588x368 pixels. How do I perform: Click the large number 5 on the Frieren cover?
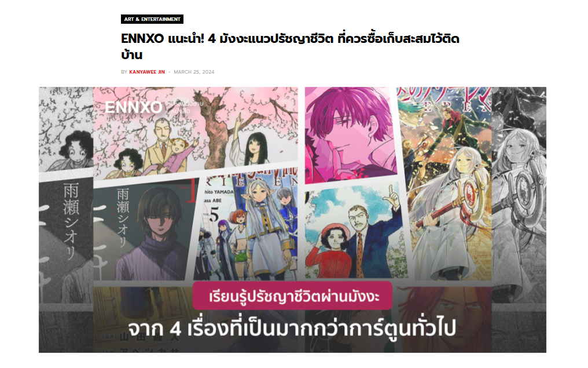point(214,216)
